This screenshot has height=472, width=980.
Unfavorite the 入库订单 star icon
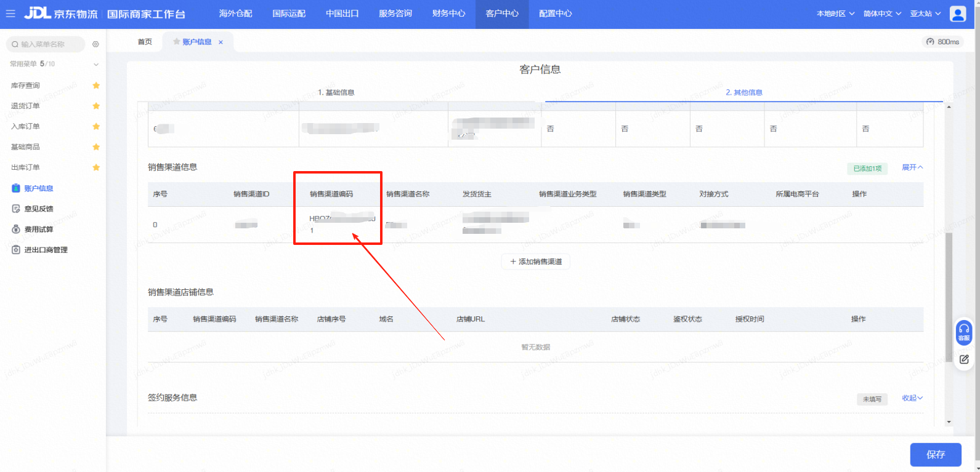pyautogui.click(x=96, y=126)
